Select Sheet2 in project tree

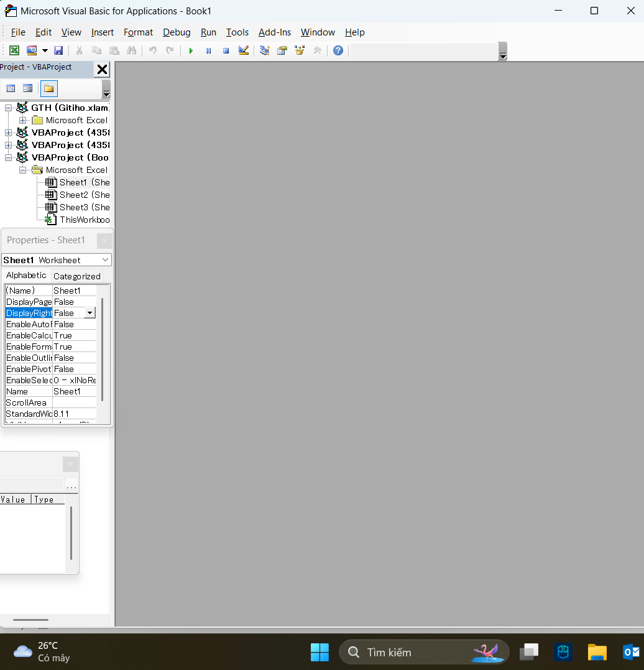coord(85,195)
